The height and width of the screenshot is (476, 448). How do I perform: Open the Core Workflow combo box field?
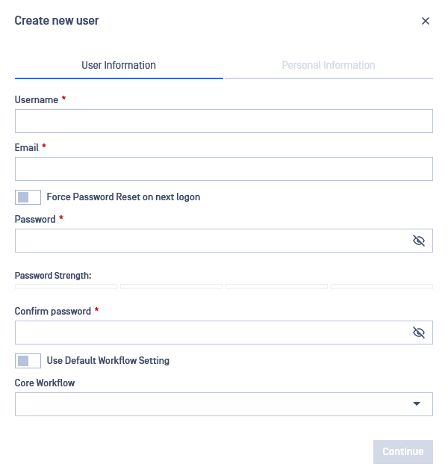pos(224,404)
